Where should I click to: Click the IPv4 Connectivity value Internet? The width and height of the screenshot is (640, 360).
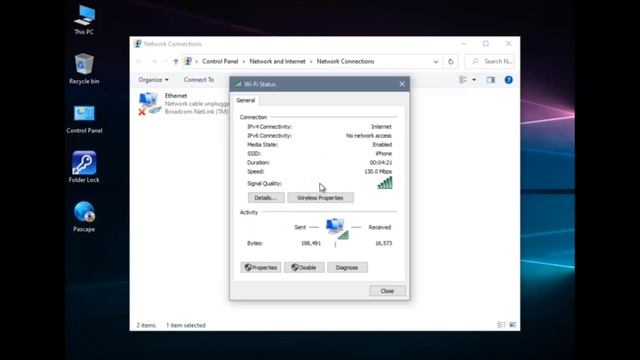(x=381, y=127)
